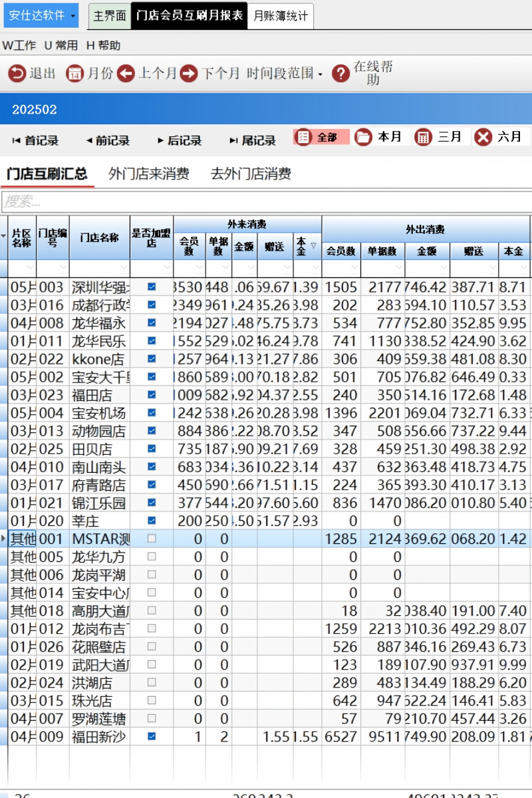Click the 搜索 search field
This screenshot has height=798, width=532.
266,201
